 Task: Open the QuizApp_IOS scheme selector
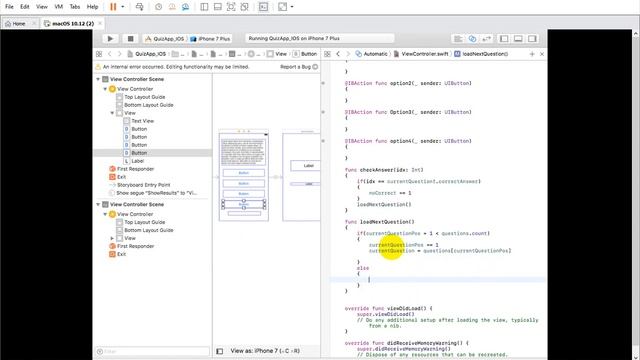click(x=164, y=39)
